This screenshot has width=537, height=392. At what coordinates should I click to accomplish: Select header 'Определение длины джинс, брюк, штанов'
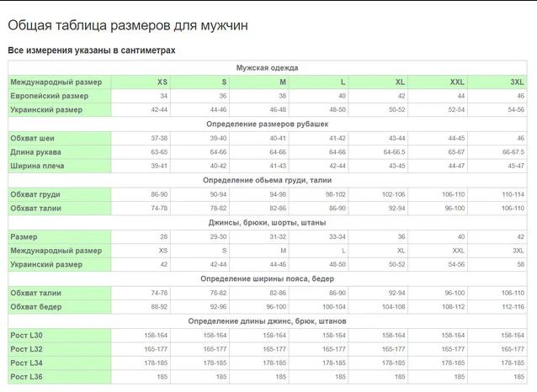click(x=267, y=321)
